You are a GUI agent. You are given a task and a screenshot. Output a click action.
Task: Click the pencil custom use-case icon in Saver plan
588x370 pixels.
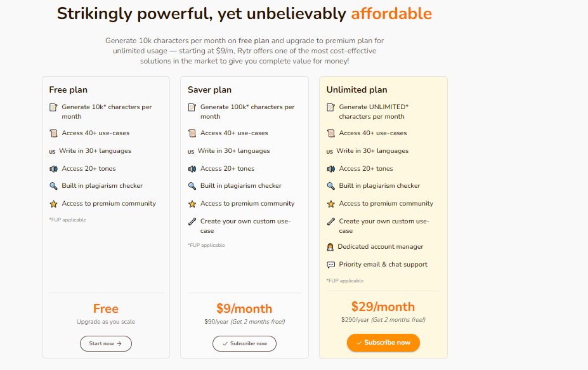pos(192,221)
